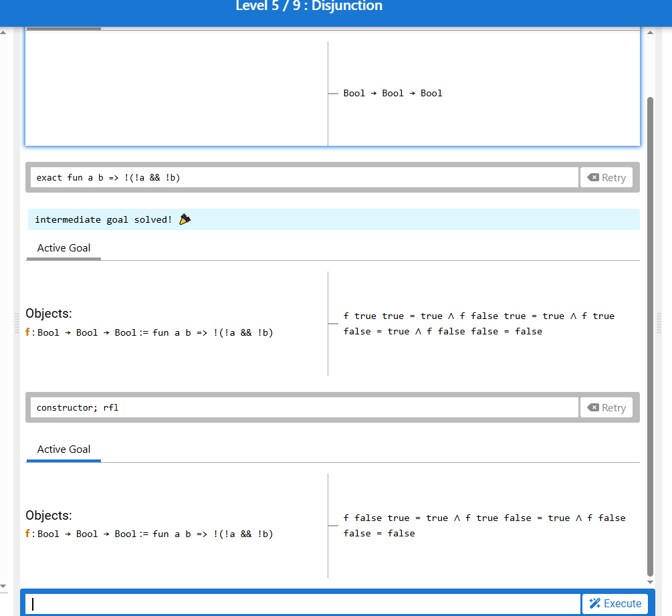The height and width of the screenshot is (616, 672).
Task: Select the middle Active Goal tab
Action: coord(64,248)
